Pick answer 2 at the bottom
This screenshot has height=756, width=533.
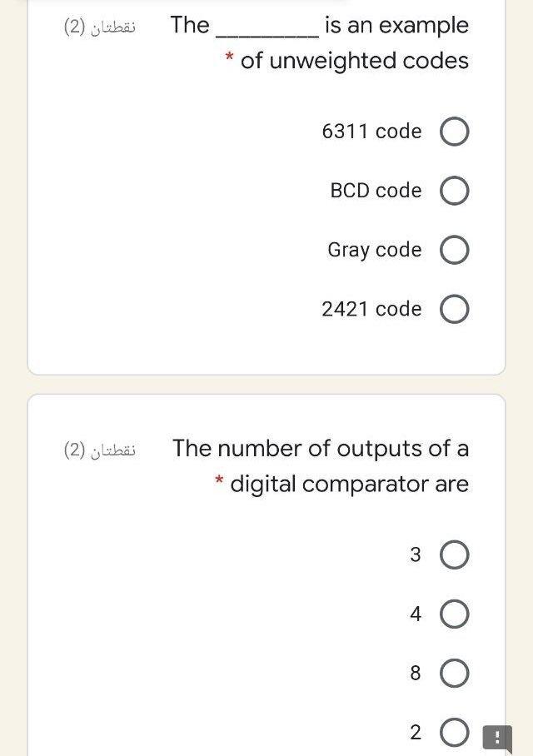[455, 732]
